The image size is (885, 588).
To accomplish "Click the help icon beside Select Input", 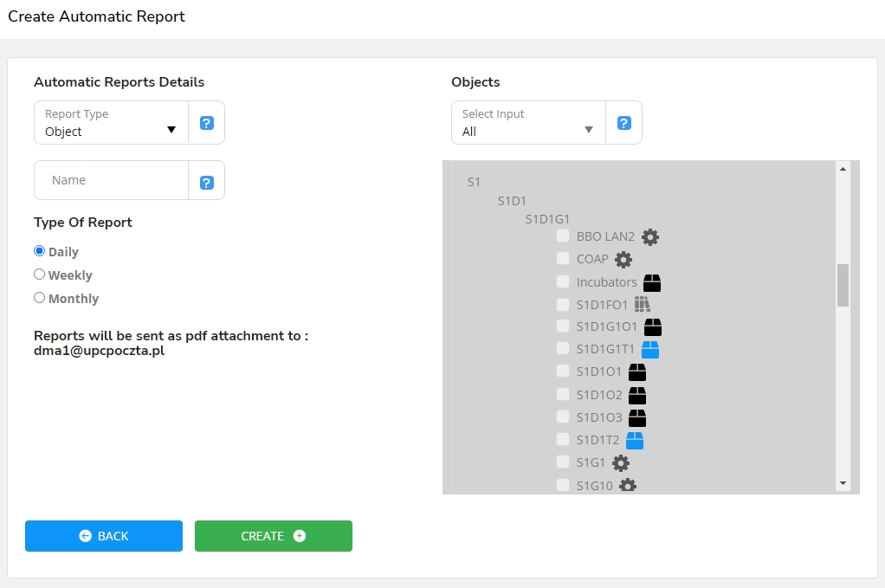I will [x=623, y=123].
